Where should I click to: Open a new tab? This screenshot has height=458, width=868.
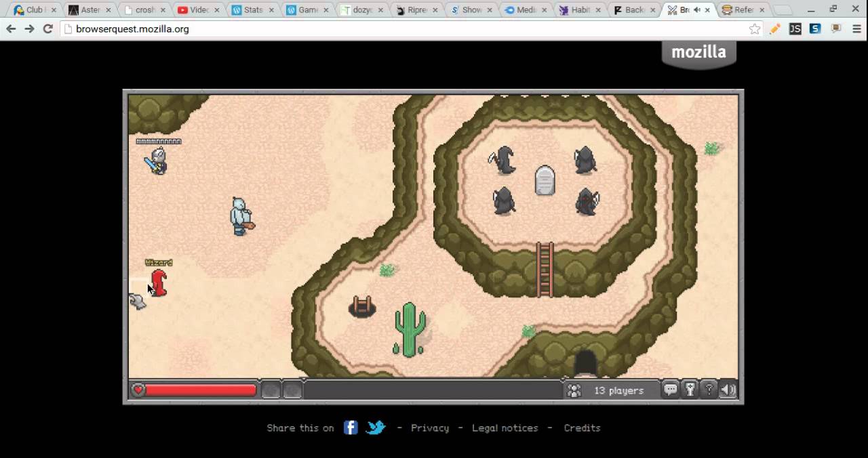[783, 10]
